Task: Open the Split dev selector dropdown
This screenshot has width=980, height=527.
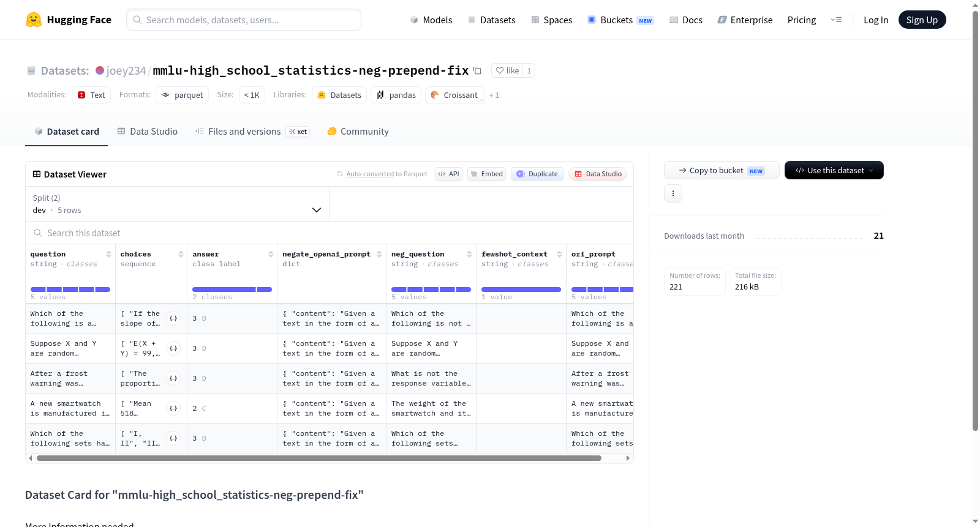Action: click(177, 204)
